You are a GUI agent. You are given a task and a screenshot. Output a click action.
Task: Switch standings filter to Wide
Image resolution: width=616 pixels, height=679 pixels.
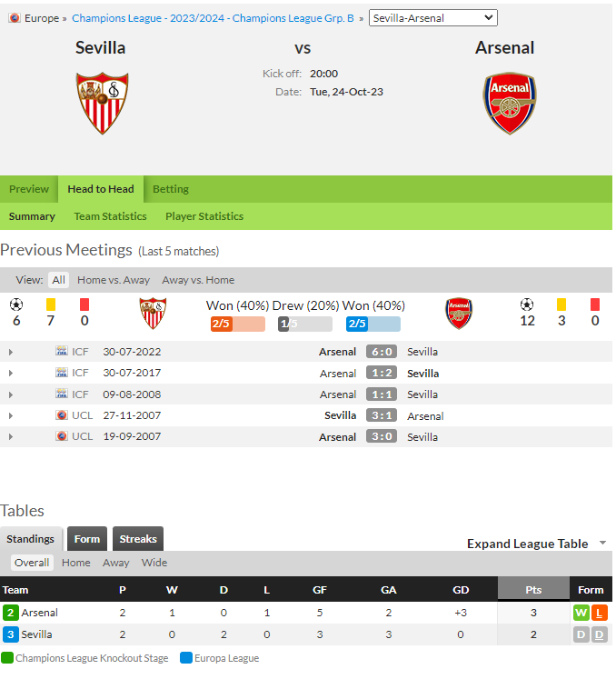pyautogui.click(x=154, y=563)
